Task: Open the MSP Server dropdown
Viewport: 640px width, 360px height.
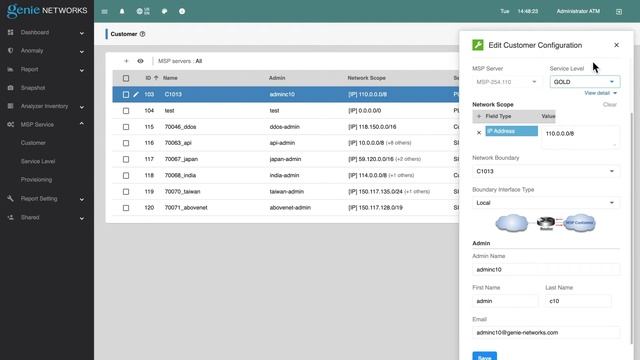Action: (507, 82)
